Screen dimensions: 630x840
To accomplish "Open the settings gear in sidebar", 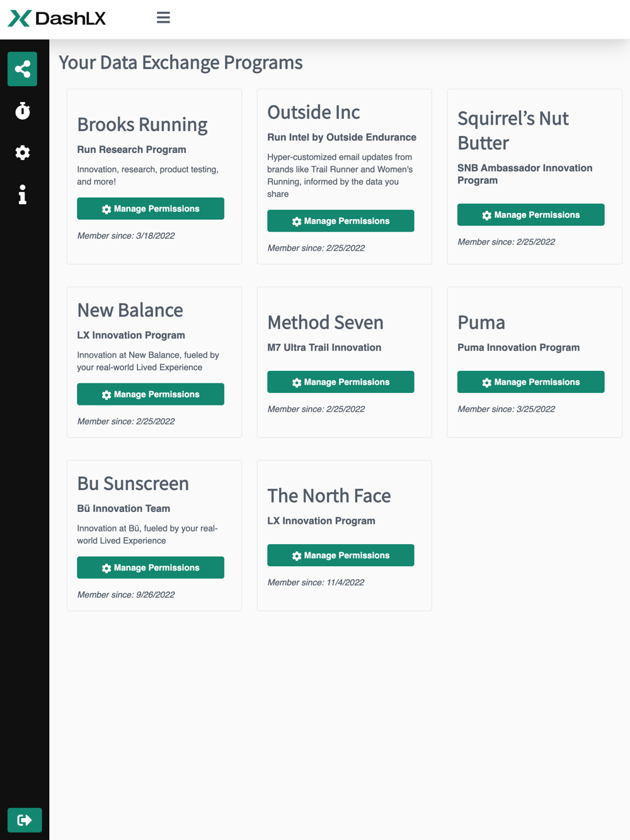I will [23, 152].
